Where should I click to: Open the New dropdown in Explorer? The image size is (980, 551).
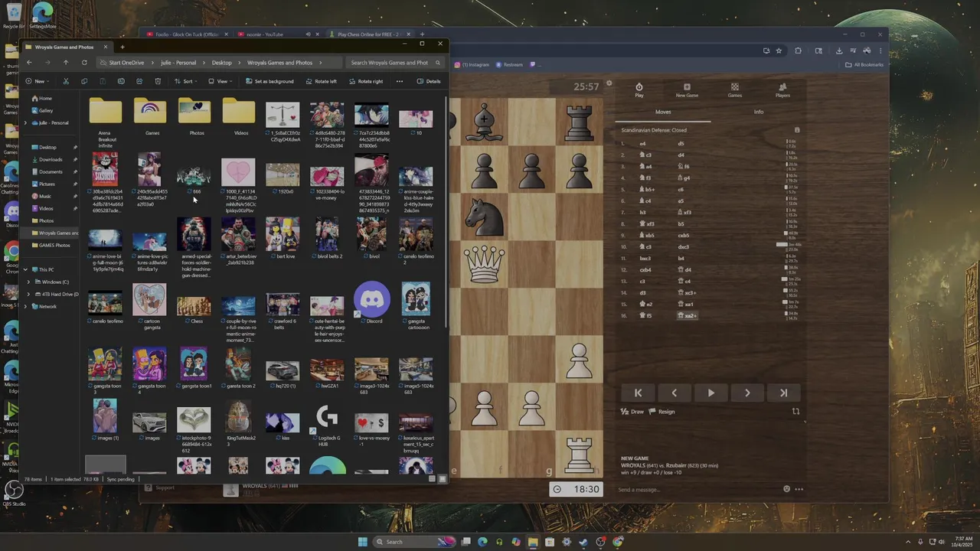point(37,81)
